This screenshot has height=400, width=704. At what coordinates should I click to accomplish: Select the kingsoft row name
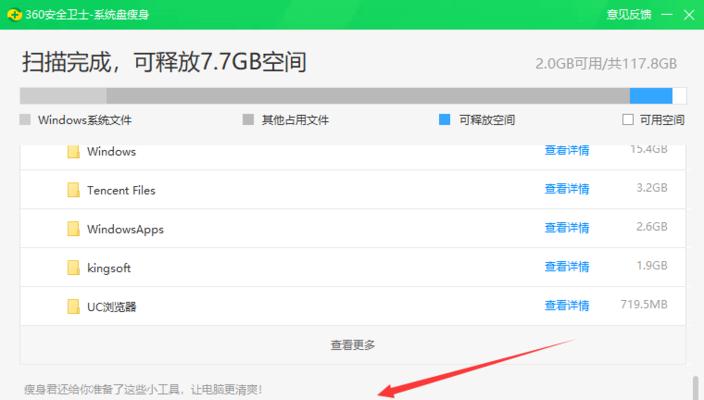click(x=109, y=268)
